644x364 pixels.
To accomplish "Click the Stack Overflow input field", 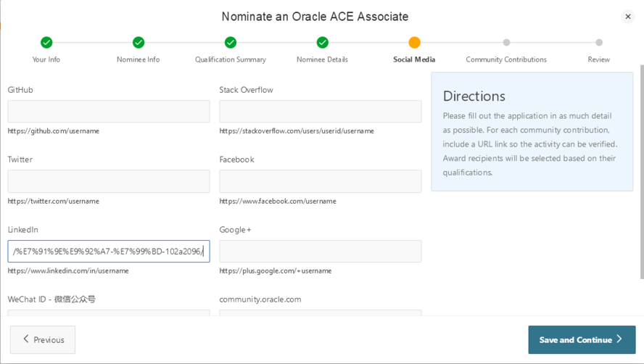I will pyautogui.click(x=320, y=112).
